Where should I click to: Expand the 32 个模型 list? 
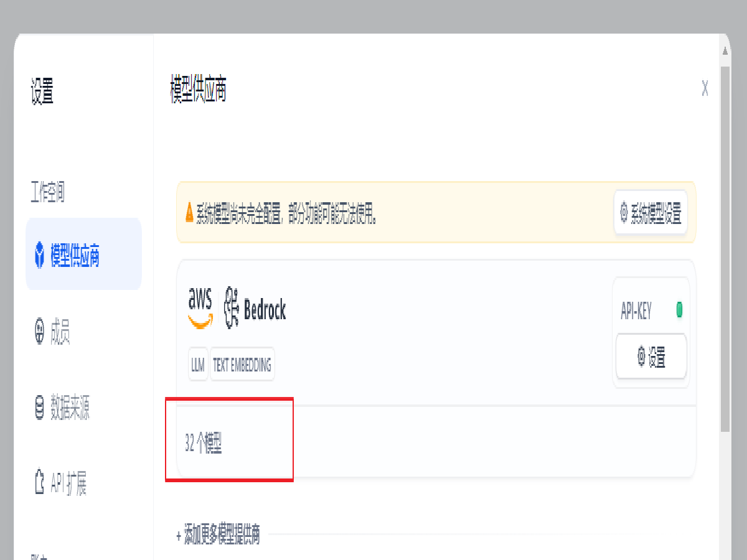(x=204, y=444)
